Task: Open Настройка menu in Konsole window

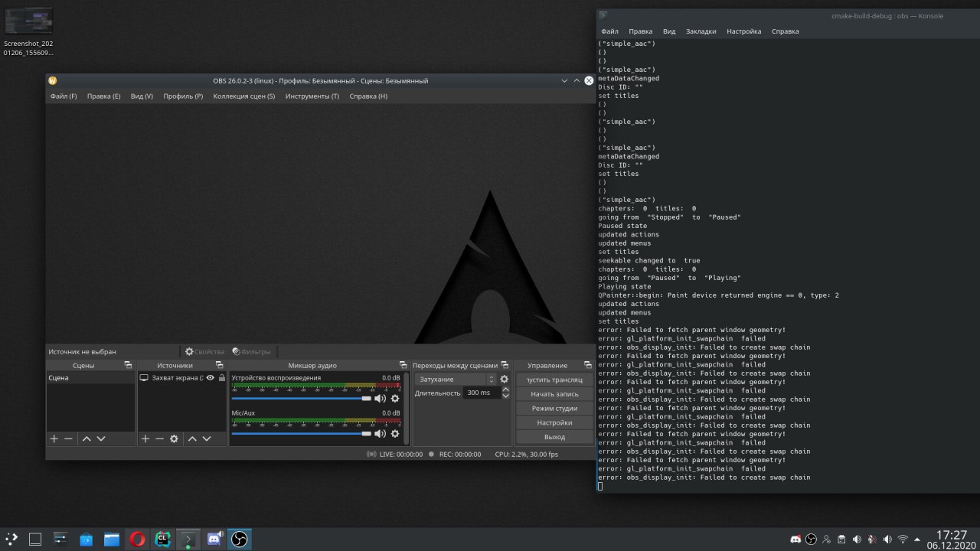Action: pos(744,31)
